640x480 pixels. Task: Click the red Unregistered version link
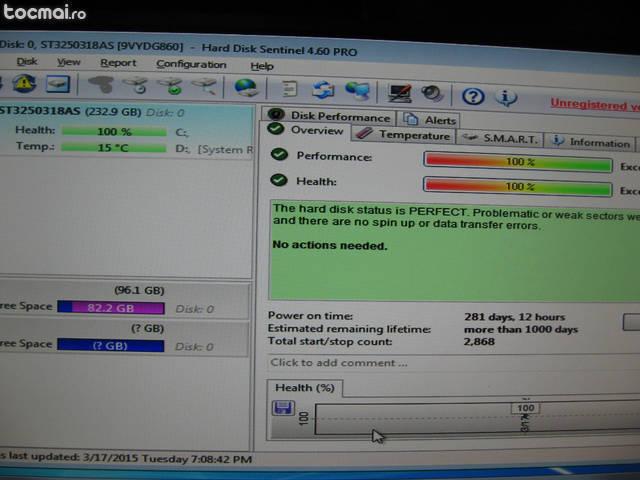(x=595, y=105)
